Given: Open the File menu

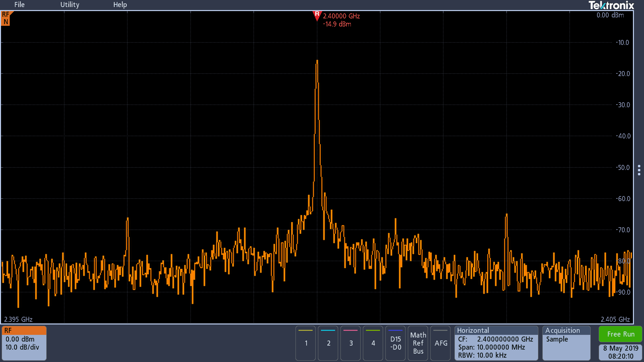Looking at the screenshot, I should pyautogui.click(x=19, y=5).
